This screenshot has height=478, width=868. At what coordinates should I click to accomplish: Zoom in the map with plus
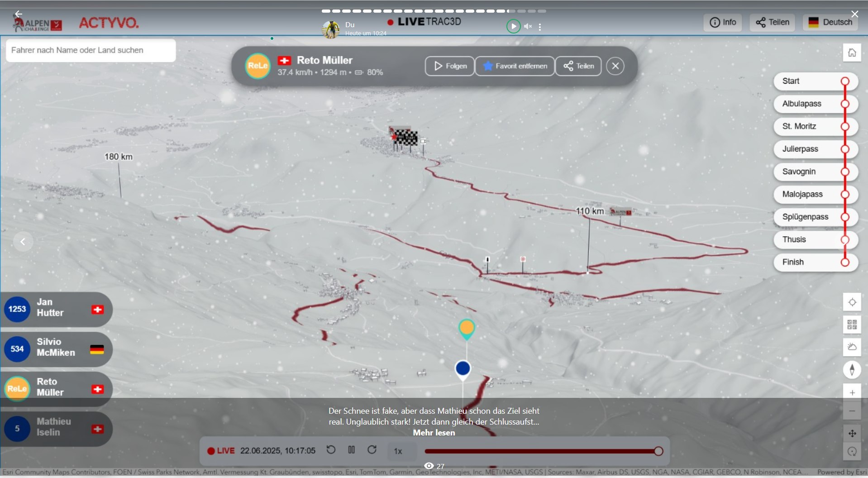tap(852, 392)
